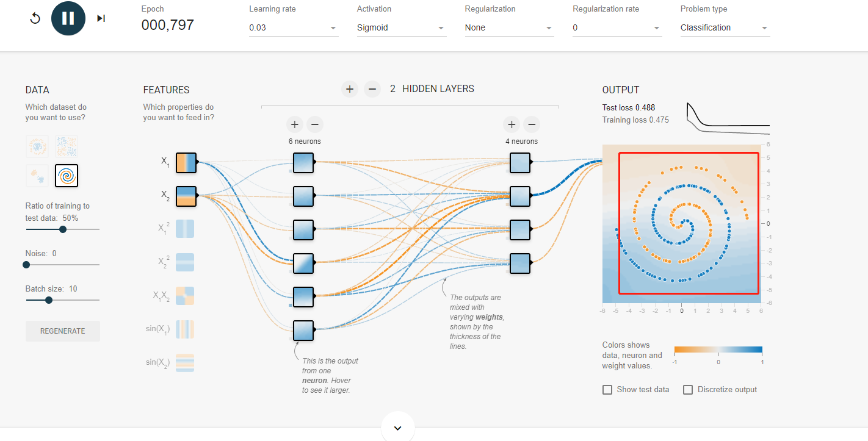This screenshot has width=868, height=441.
Task: Enable the X1² feature input
Action: tap(186, 230)
